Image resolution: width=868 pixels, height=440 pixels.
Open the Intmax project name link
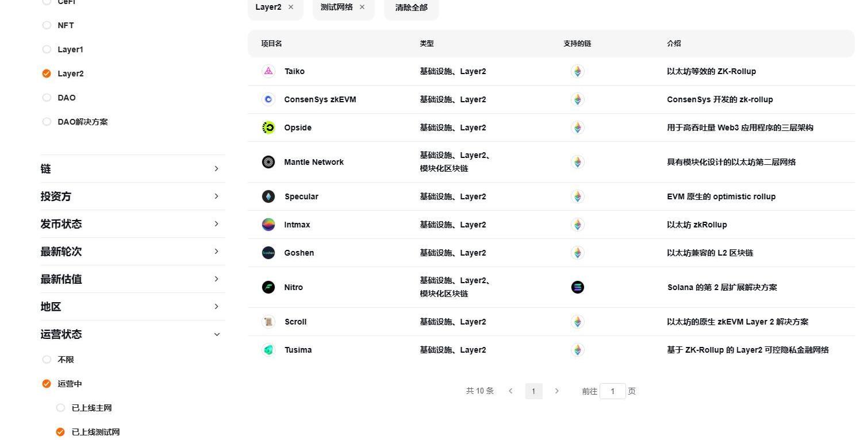pyautogui.click(x=297, y=225)
